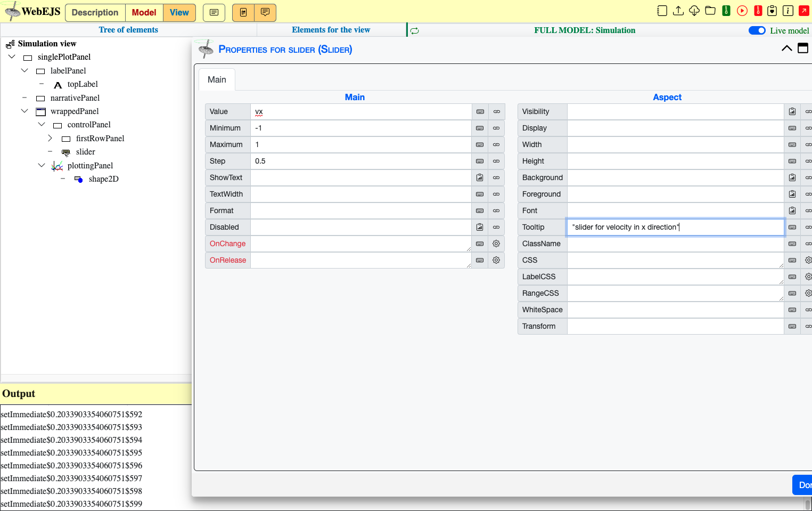Click the Step value field

coord(361,161)
